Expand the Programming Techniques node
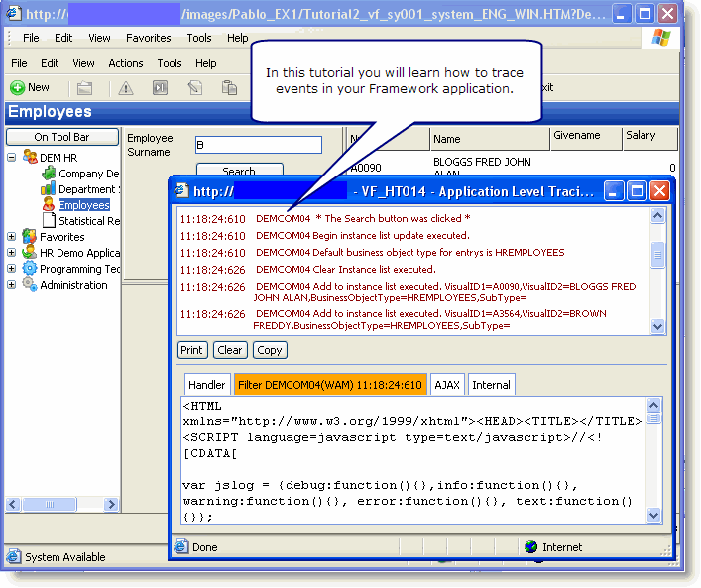Viewport: 701px width, 588px height. (12, 269)
